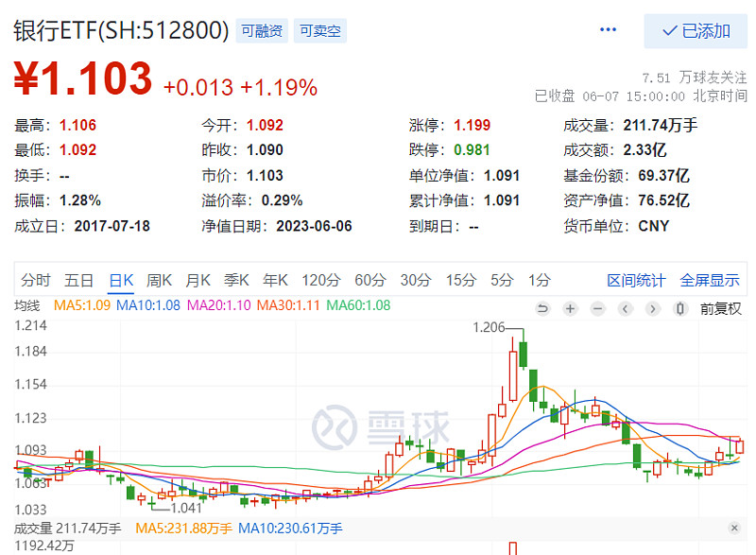Select the candlestick display icon on the chart toolbar
The width and height of the screenshot is (756, 555).
pos(680,309)
